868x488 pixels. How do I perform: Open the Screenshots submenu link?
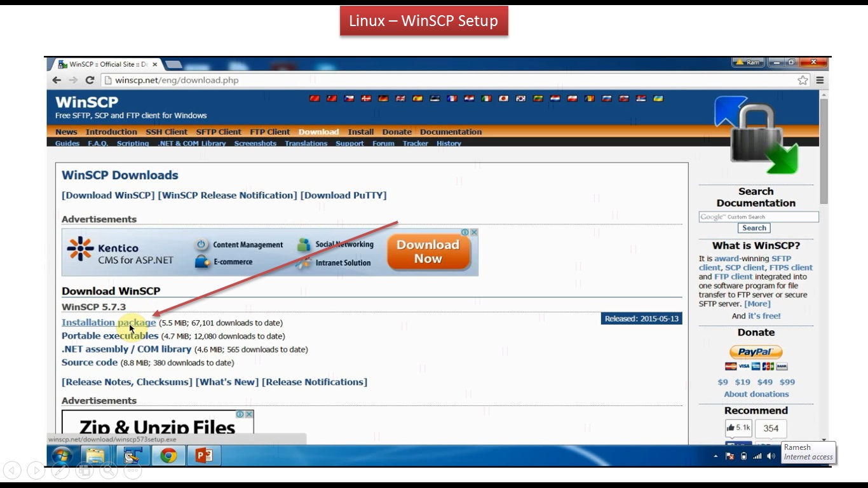(x=255, y=144)
